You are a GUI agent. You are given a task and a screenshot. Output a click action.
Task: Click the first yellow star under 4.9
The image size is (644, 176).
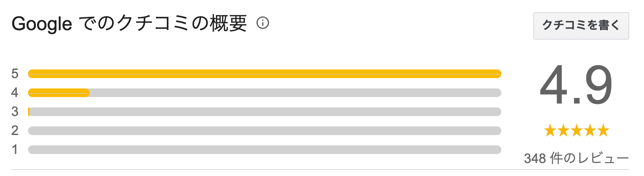(x=550, y=130)
